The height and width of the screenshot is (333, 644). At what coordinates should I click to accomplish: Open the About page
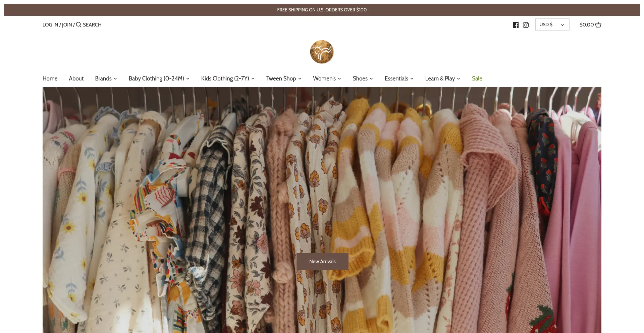point(76,78)
